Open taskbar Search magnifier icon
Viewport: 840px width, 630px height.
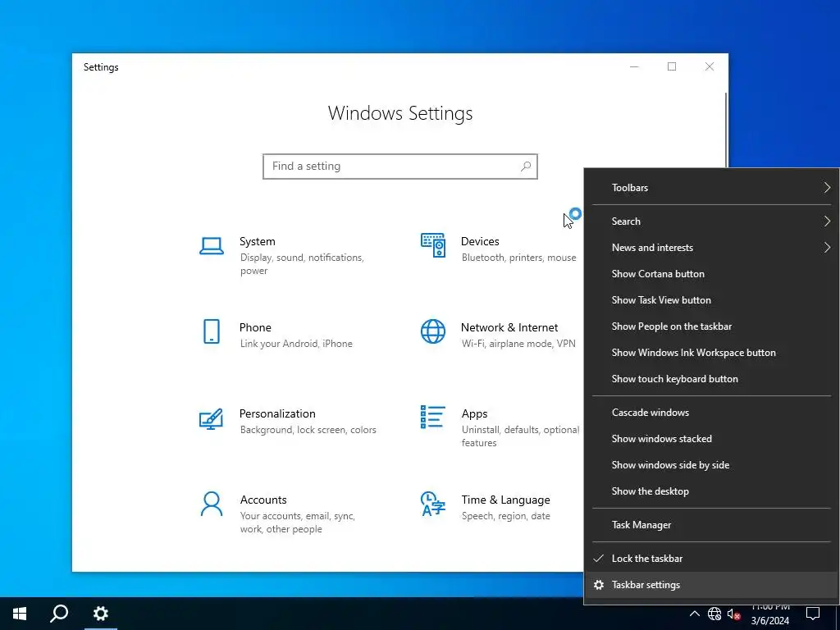(x=59, y=614)
